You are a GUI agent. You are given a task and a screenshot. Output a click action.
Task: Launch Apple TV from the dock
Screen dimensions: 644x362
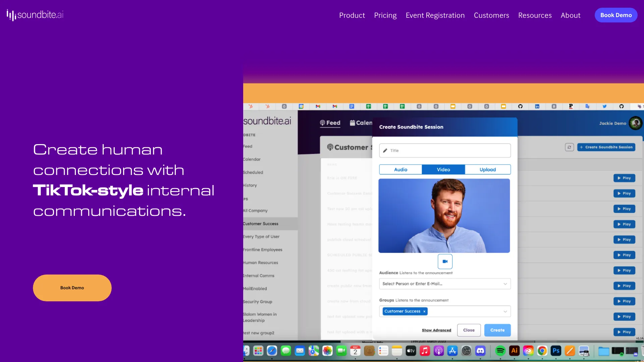tap(411, 351)
